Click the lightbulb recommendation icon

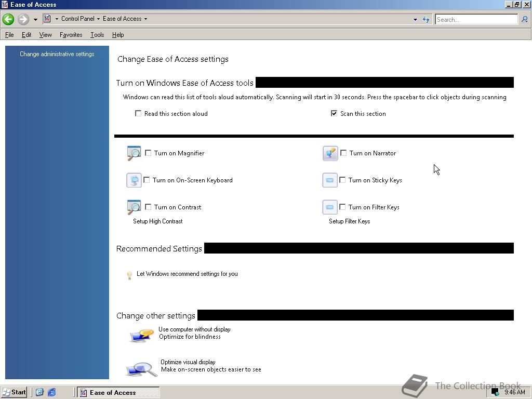[x=129, y=275]
